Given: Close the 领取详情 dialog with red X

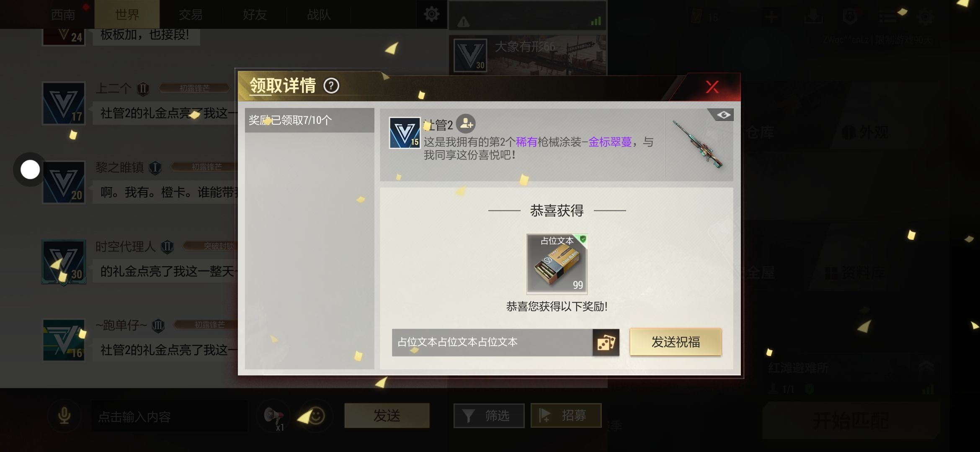Looking at the screenshot, I should (712, 87).
